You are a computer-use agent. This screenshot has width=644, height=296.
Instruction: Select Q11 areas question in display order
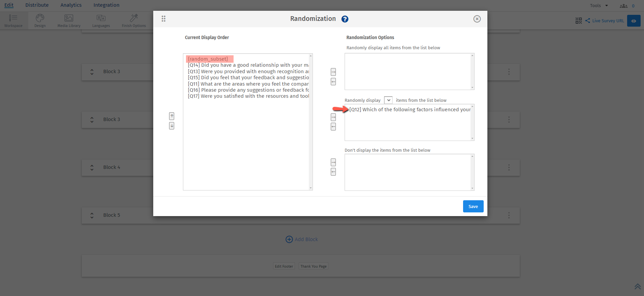coord(248,84)
